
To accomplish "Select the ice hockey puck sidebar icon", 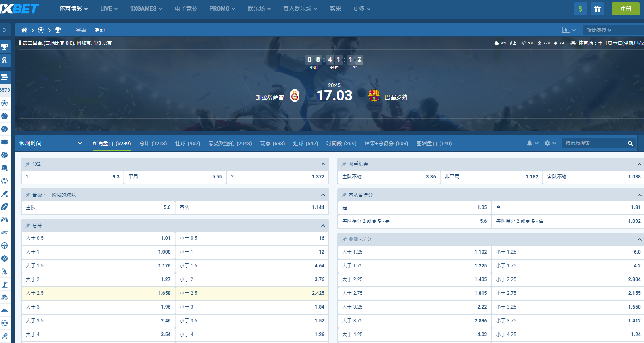I will coord(4,142).
